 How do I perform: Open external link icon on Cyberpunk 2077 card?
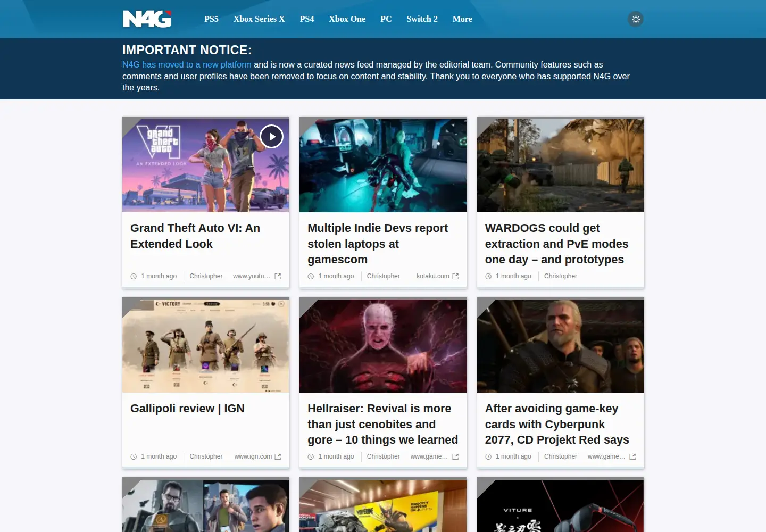[632, 456]
